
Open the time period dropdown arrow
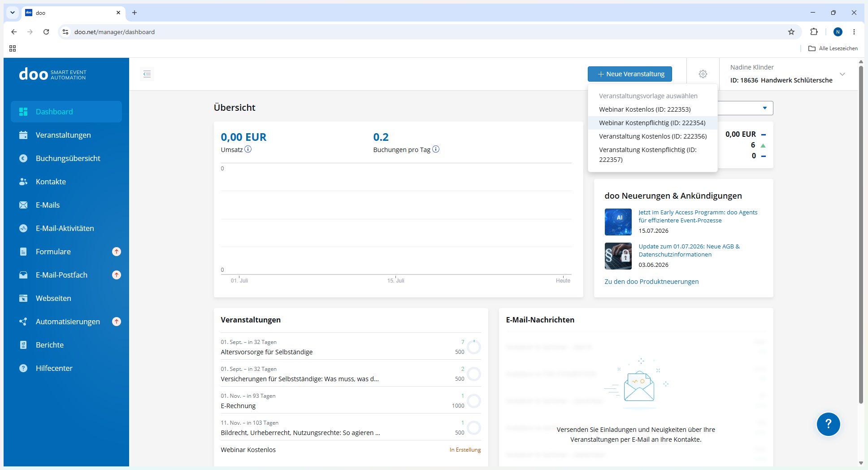765,108
